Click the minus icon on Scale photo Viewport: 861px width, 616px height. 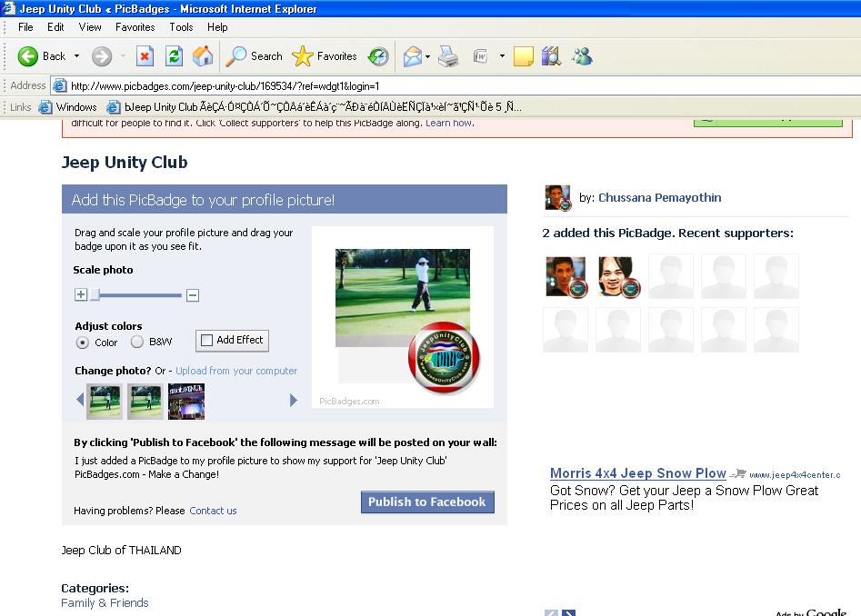pyautogui.click(x=193, y=295)
